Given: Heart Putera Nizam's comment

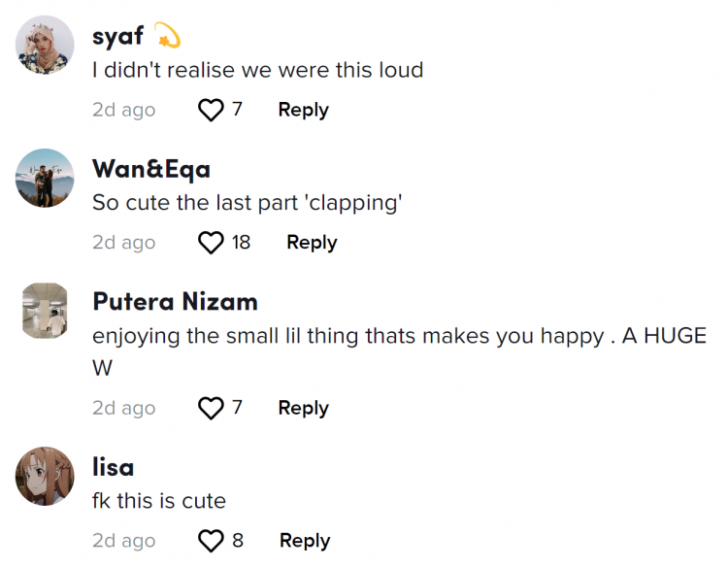Looking at the screenshot, I should 211,408.
